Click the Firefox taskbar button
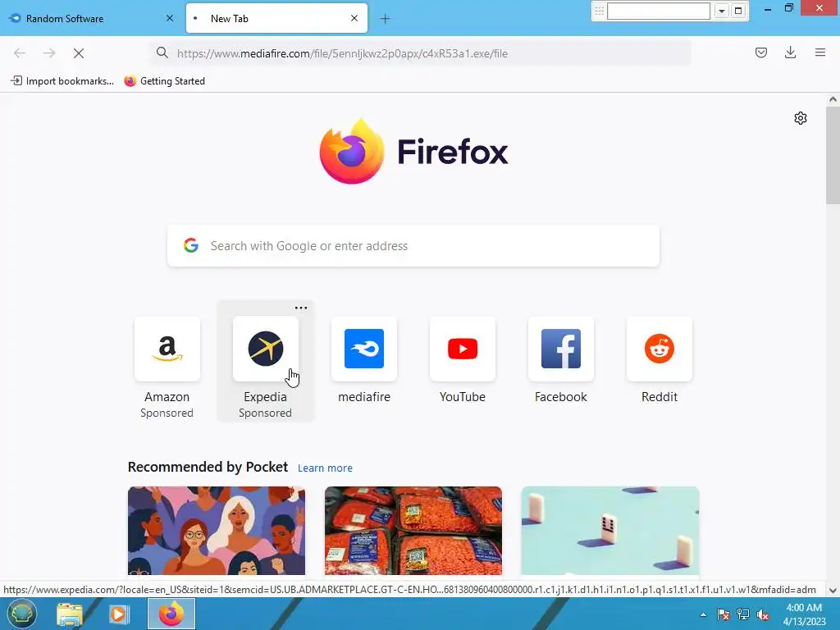 [171, 614]
